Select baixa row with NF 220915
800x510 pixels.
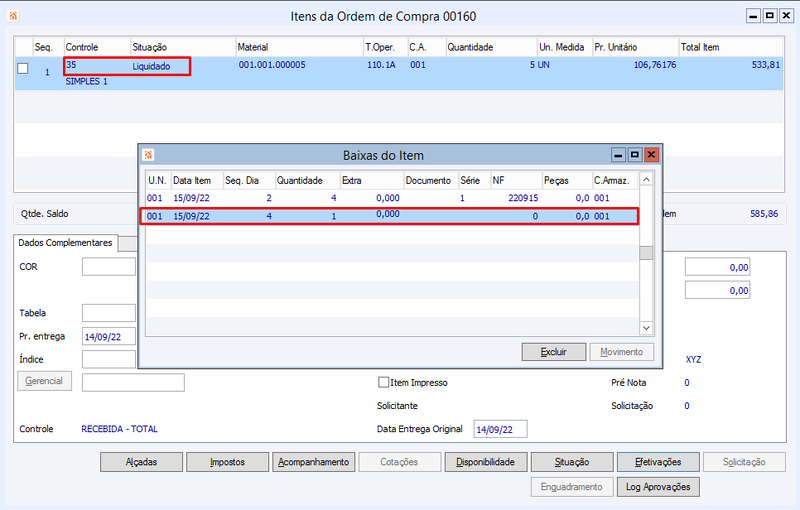tap(392, 198)
